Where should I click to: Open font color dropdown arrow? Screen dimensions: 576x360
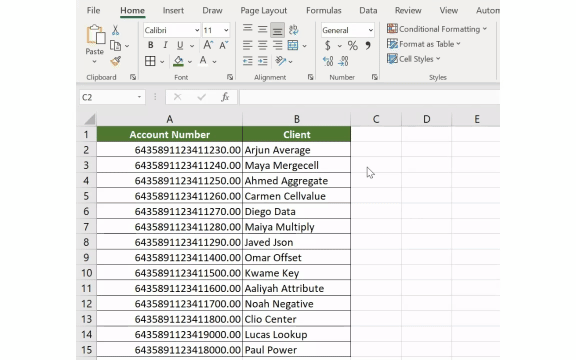pyautogui.click(x=214, y=62)
